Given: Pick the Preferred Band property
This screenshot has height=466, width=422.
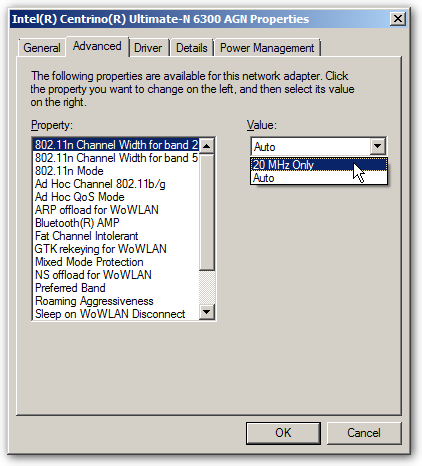Looking at the screenshot, I should 116,288.
